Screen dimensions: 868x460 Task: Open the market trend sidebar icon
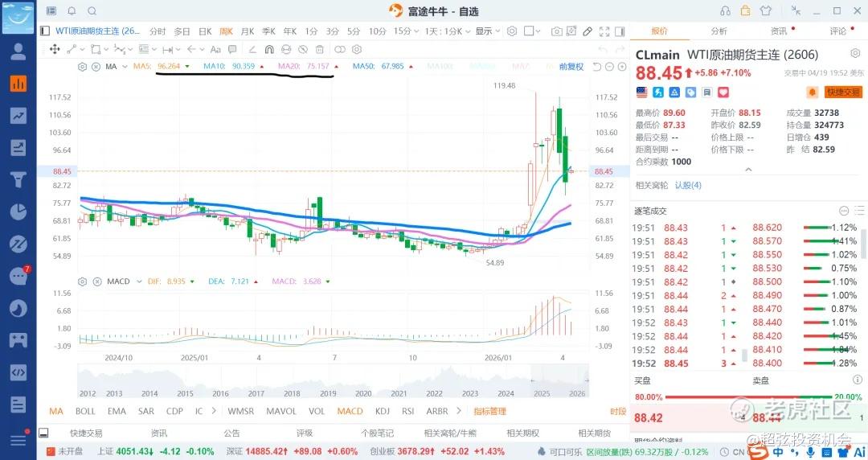pyautogui.click(x=18, y=116)
